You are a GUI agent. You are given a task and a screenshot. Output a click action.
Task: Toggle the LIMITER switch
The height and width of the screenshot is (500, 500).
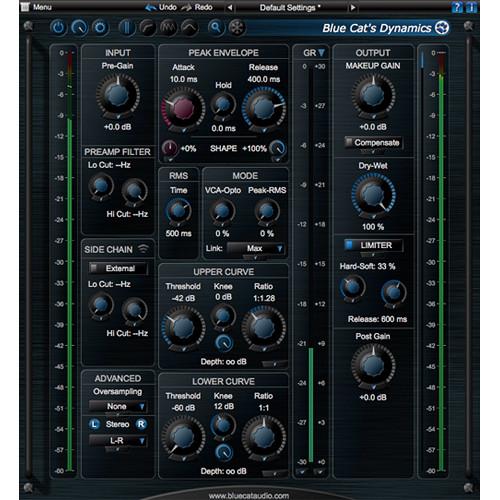click(x=373, y=245)
